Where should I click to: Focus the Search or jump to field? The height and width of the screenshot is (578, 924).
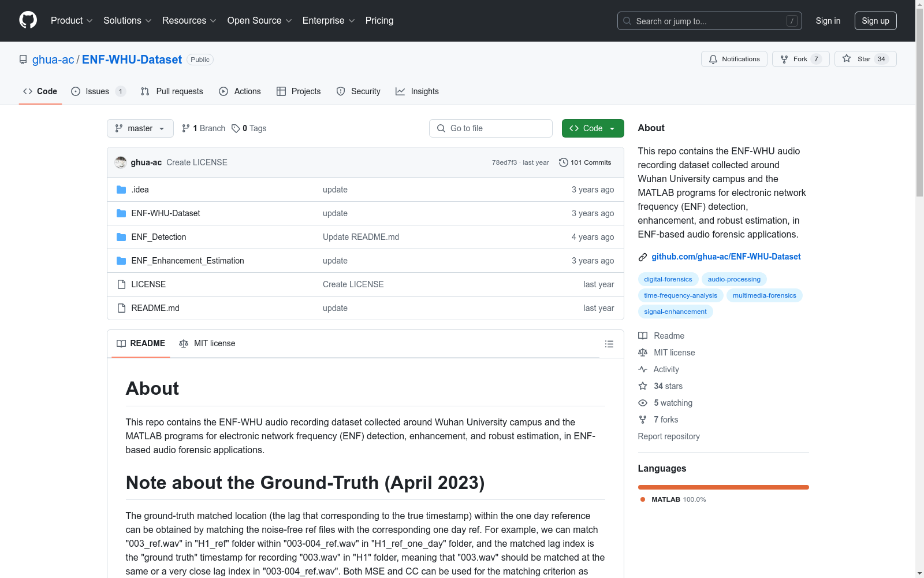710,21
